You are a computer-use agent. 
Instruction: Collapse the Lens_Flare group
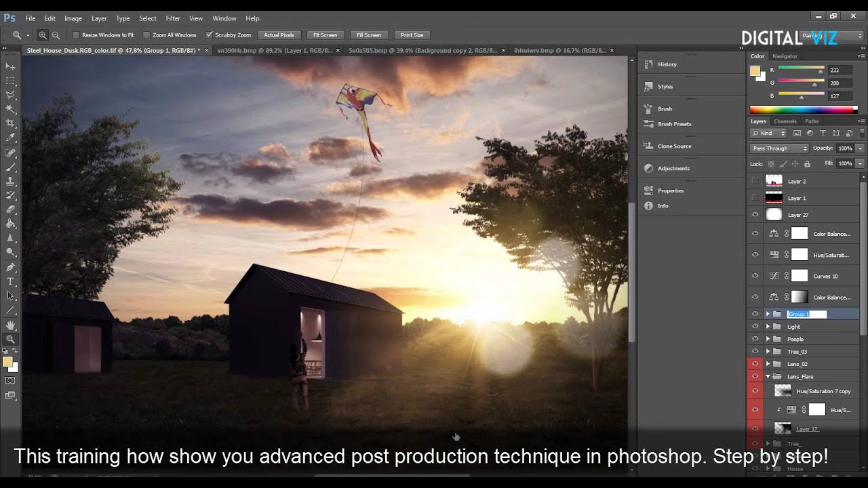pos(768,376)
